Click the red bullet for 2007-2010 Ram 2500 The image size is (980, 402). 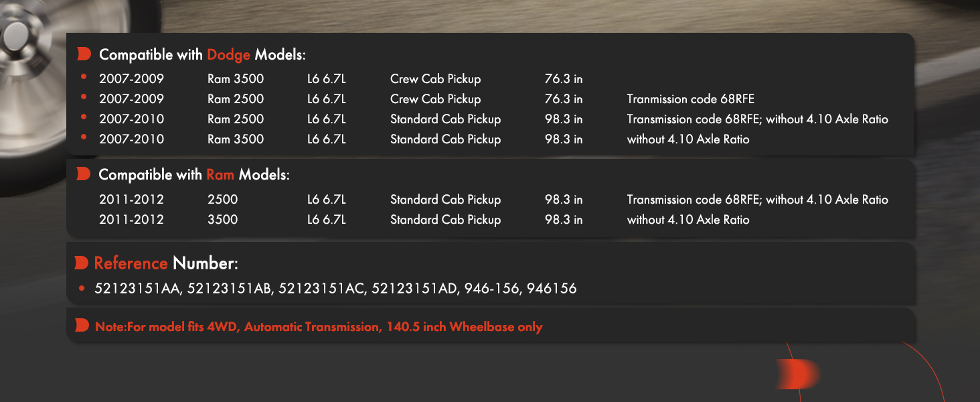click(84, 117)
